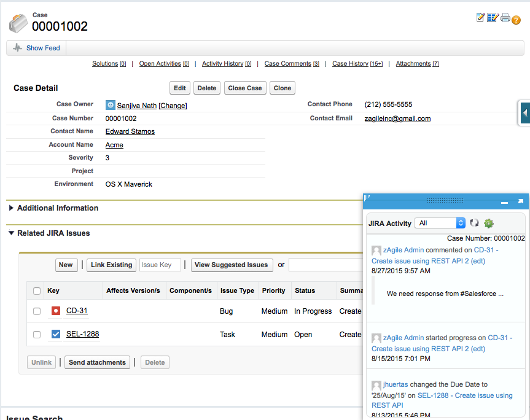Click the sidebar collapse arrow handle
The height and width of the screenshot is (420, 530).
coord(524,113)
